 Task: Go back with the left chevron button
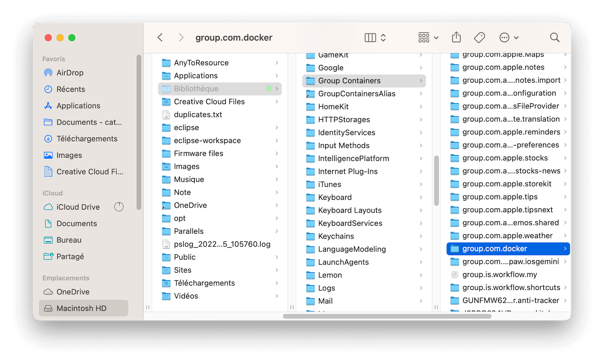click(x=160, y=37)
